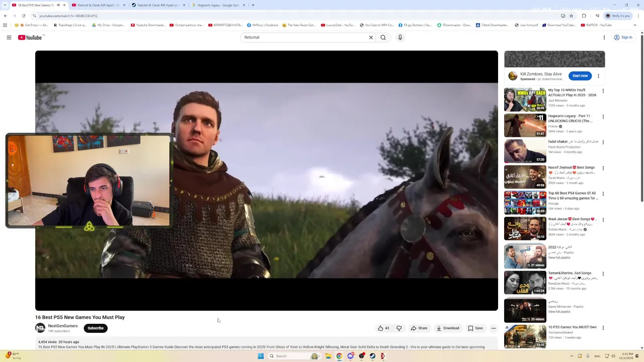Open the Tiktok Downloader bookmark
The height and width of the screenshot is (362, 644).
[492, 25]
